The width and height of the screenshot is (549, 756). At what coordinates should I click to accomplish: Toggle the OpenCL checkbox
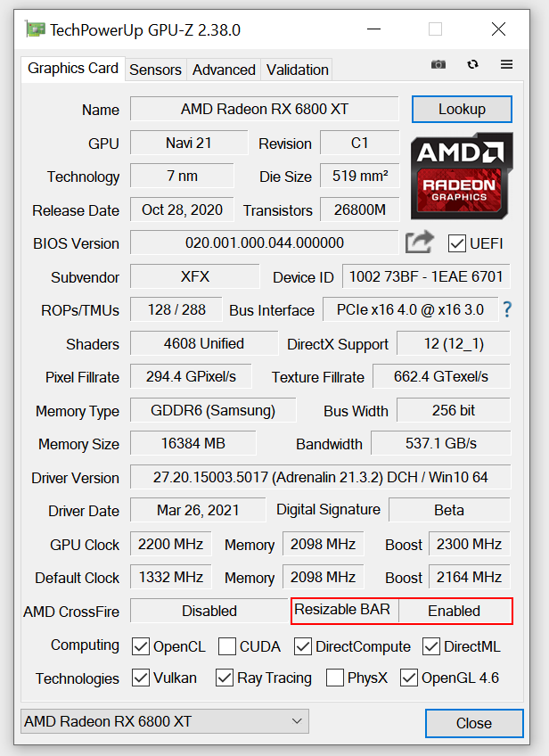140,646
